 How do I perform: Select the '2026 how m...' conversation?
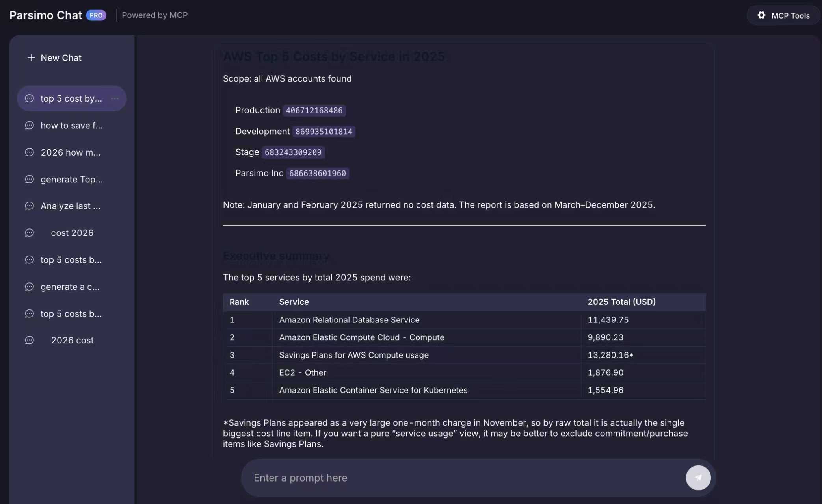click(71, 152)
